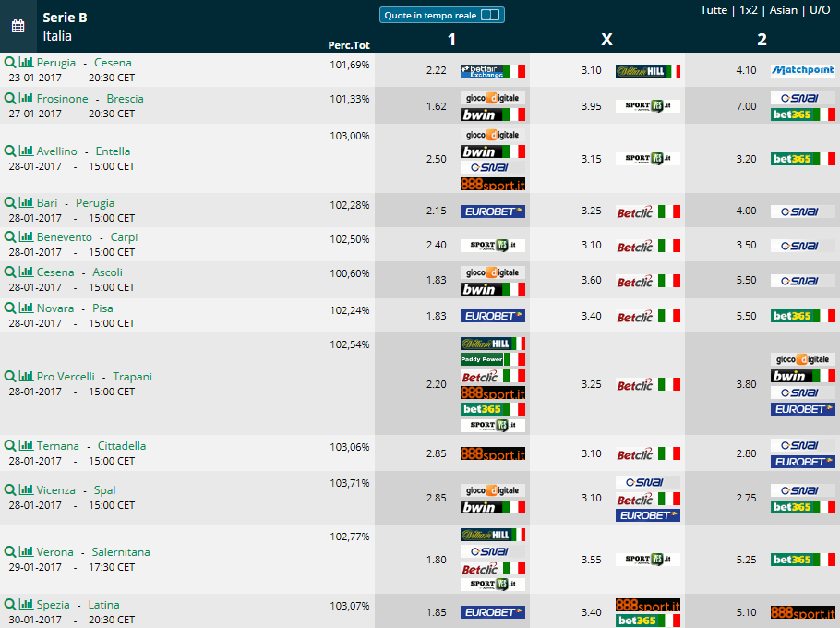
Task: Click the Paddy Power logo in Pro Vercelli row
Action: point(492,359)
